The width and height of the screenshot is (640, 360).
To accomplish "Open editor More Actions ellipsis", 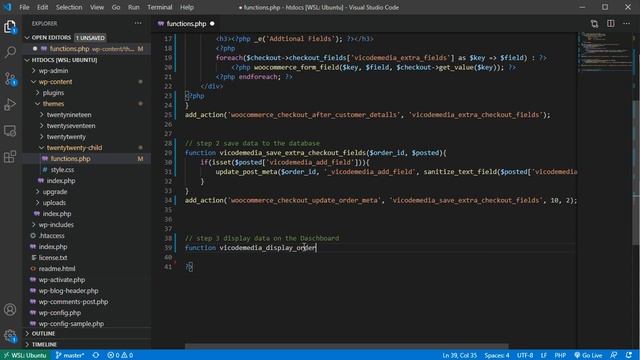I will (627, 24).
